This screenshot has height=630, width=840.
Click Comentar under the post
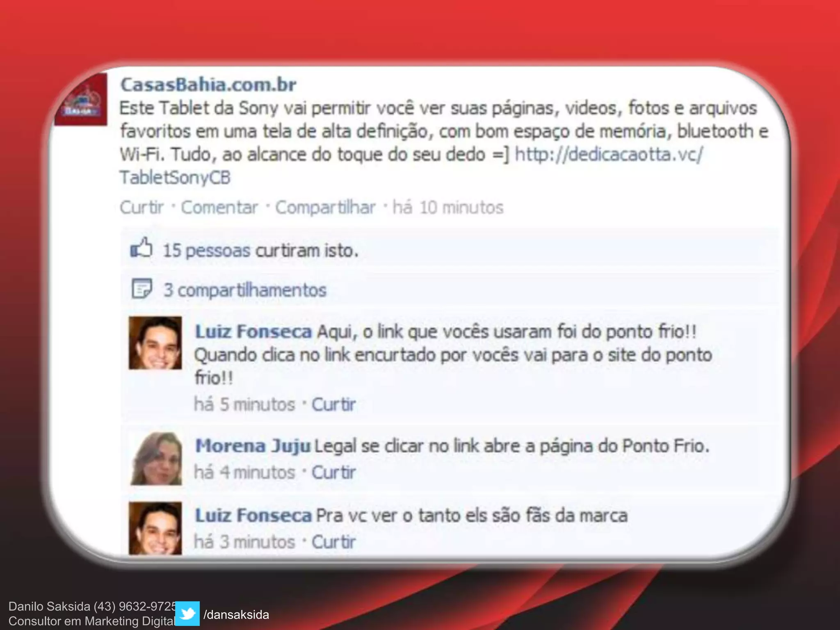[x=219, y=208]
